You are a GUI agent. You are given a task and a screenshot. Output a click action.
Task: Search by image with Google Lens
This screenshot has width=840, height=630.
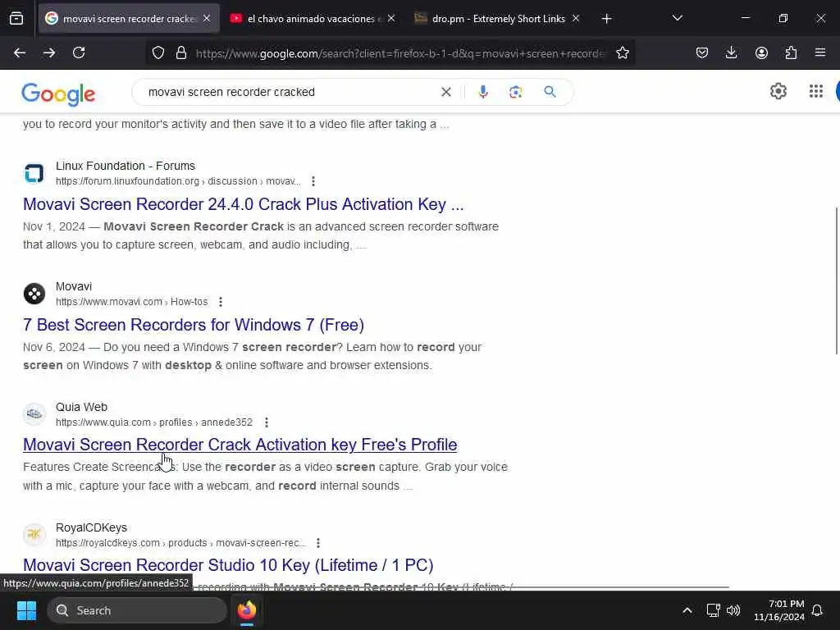coord(515,92)
